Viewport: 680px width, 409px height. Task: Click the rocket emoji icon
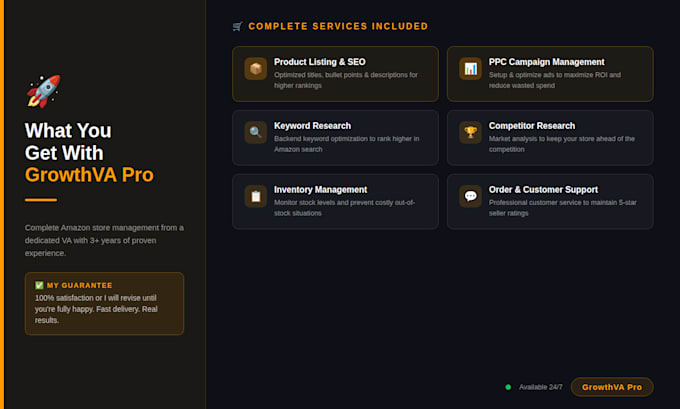point(43,91)
